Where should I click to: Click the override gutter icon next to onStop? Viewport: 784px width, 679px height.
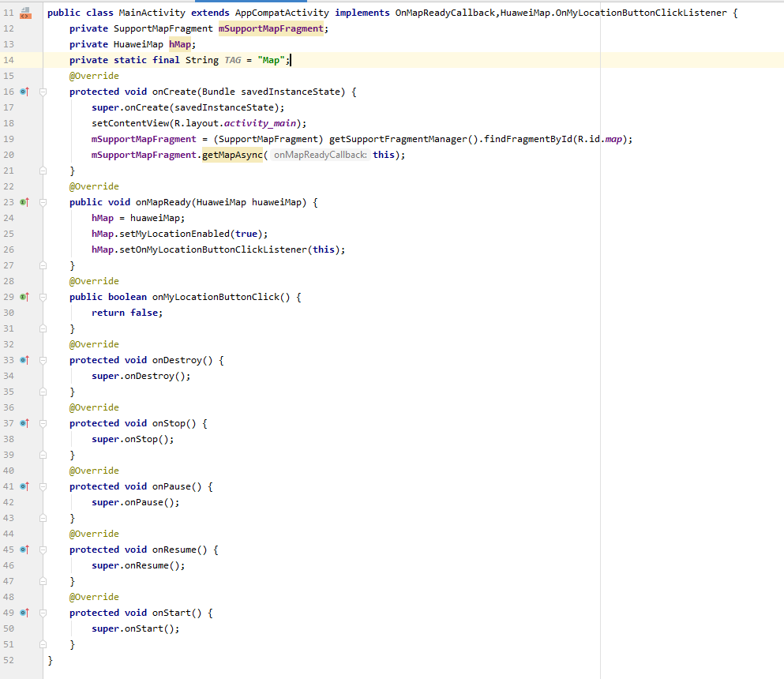tap(24, 423)
